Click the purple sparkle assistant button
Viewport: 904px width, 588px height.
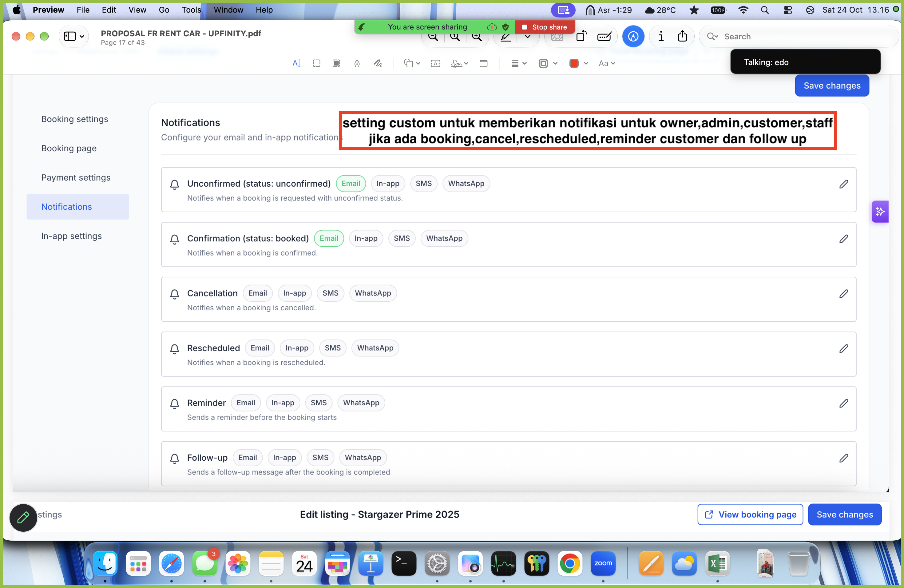click(x=880, y=212)
